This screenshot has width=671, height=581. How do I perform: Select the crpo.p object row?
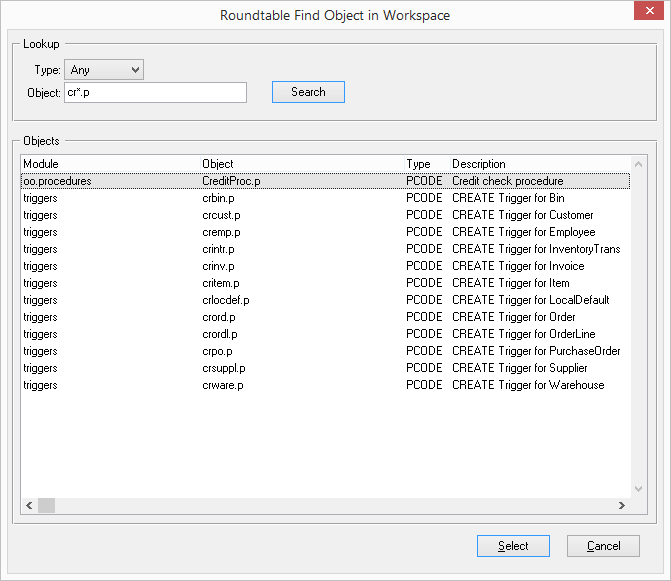coord(326,351)
